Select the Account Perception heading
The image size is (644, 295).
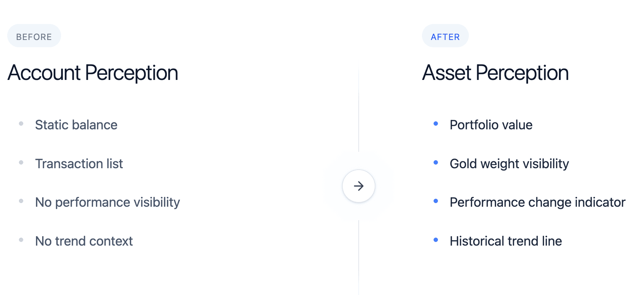point(93,73)
